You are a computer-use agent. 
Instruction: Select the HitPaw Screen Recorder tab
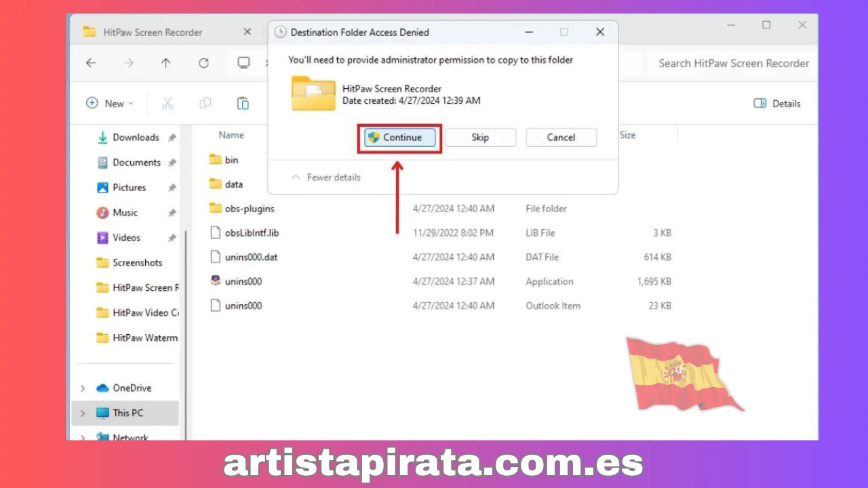(x=153, y=32)
